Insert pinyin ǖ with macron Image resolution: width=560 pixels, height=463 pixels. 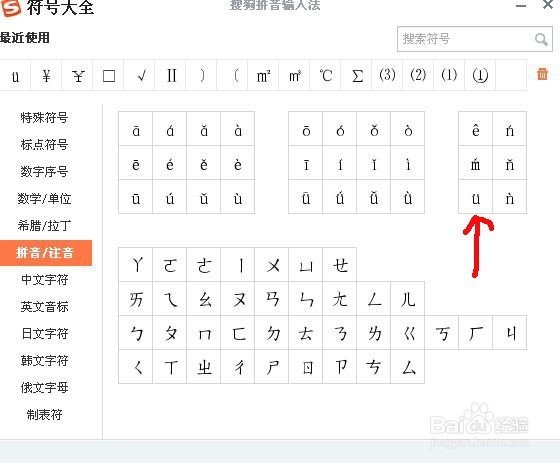pyautogui.click(x=306, y=197)
